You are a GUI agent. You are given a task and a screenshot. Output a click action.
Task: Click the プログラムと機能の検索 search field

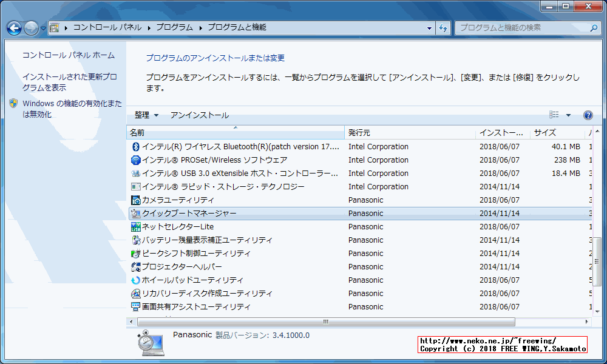[522, 28]
